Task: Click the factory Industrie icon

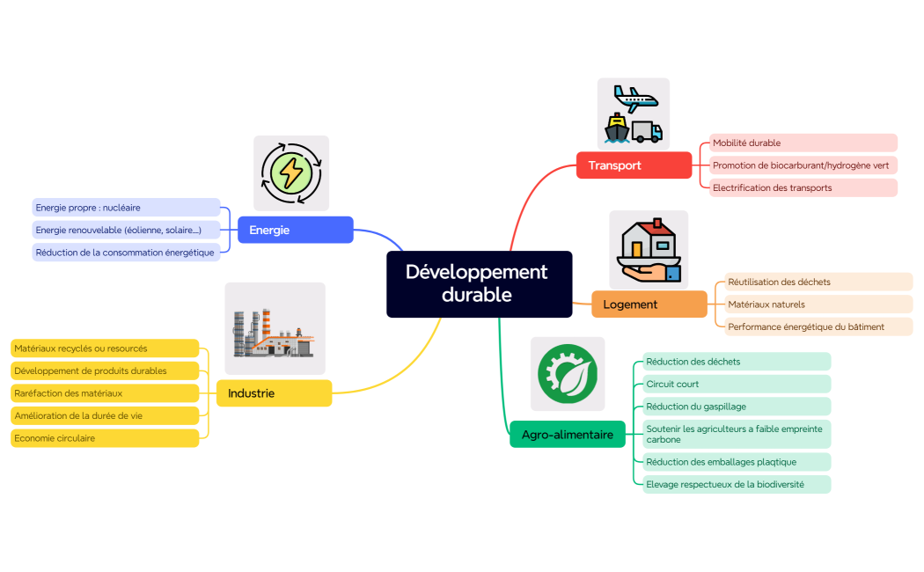Action: coord(274,328)
